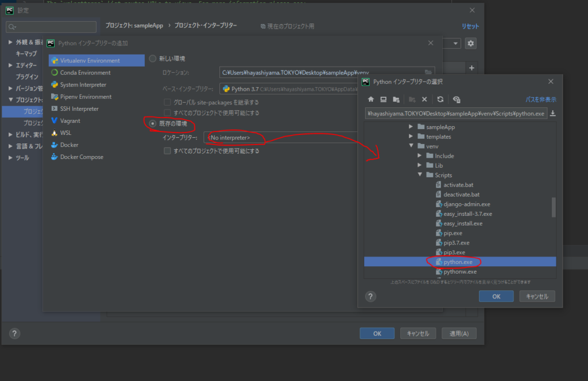588x381 pixels.
Task: Click the django-admin.exe file icon
Action: coord(439,204)
